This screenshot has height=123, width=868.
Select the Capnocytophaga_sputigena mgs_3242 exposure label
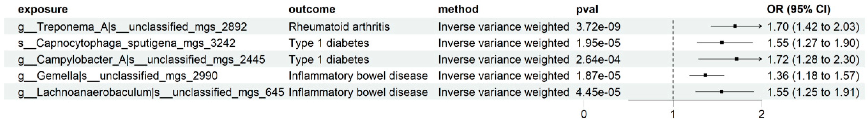pyautogui.click(x=127, y=43)
